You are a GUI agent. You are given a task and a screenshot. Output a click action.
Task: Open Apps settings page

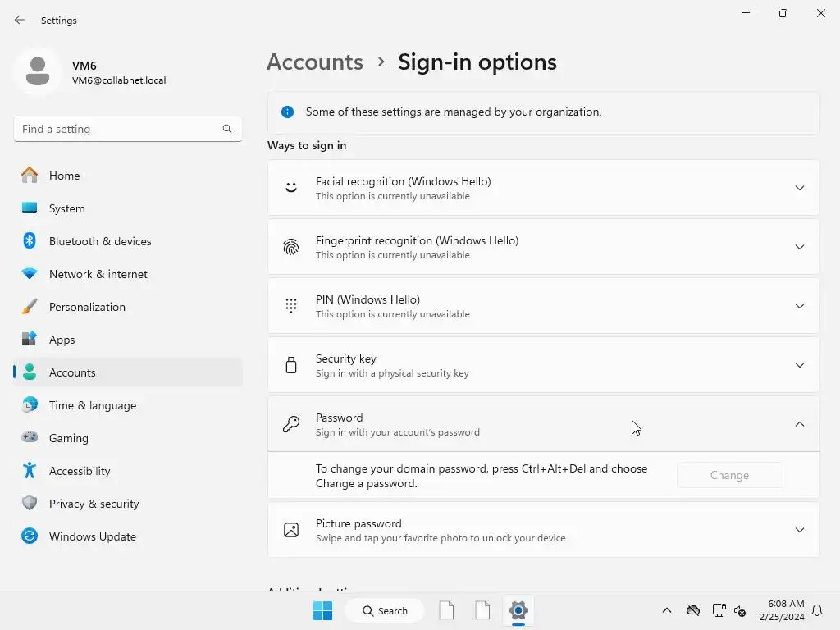point(128,340)
